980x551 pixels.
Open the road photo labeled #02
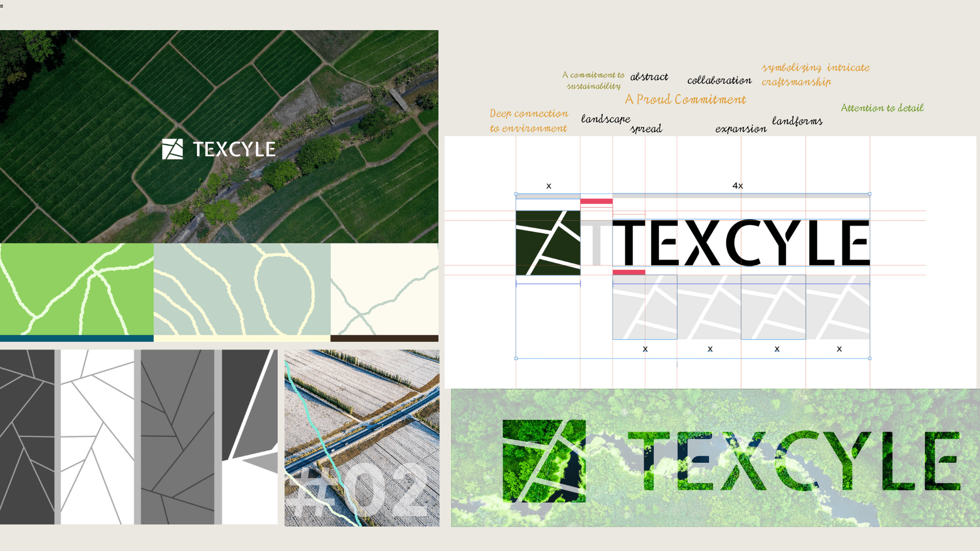coord(361,438)
